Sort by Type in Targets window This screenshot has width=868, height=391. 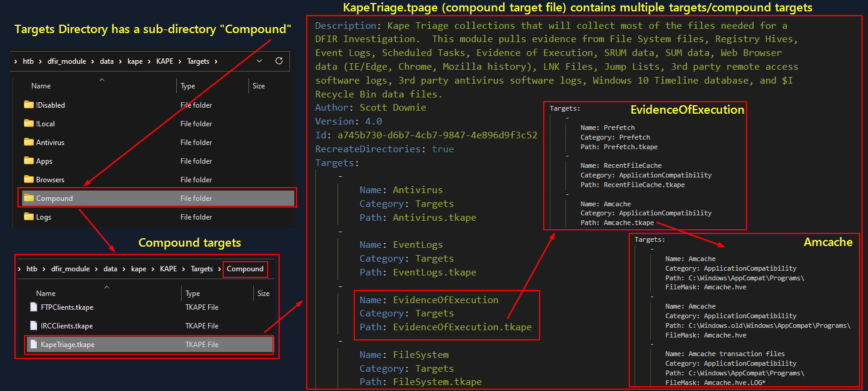[x=188, y=86]
